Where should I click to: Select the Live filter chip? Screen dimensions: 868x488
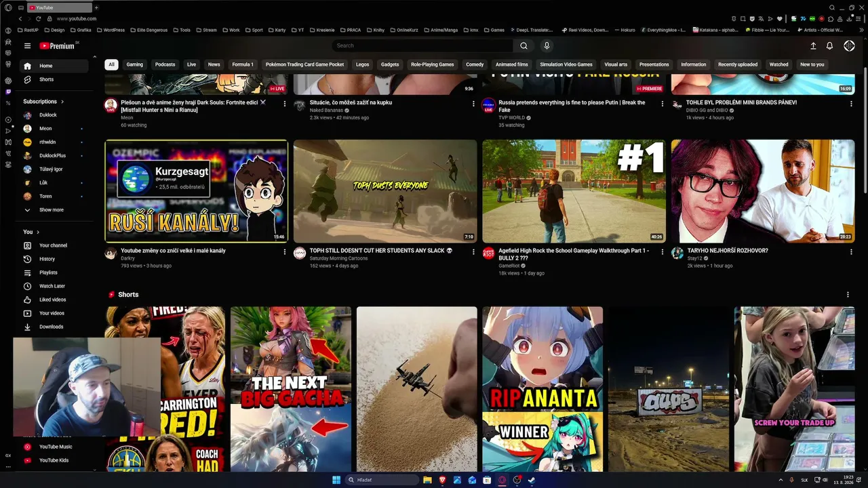pyautogui.click(x=191, y=64)
